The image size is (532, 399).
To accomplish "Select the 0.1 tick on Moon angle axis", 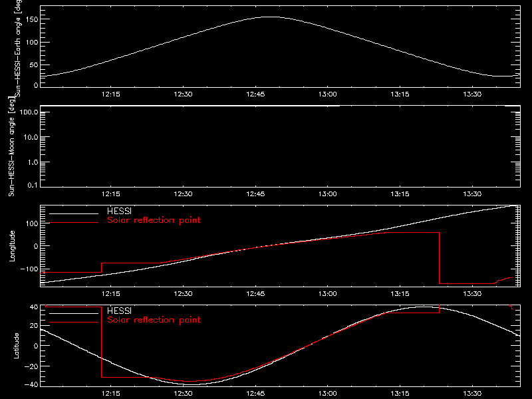I will click(x=33, y=185).
